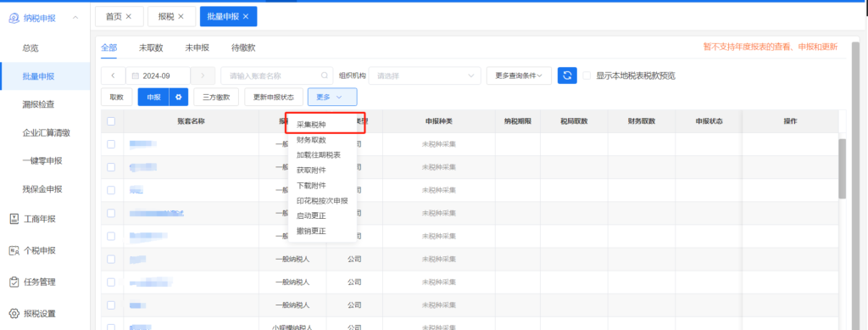Click the vertical table scrollbar thumb
Screen dimensions: 868x330
pos(842,169)
